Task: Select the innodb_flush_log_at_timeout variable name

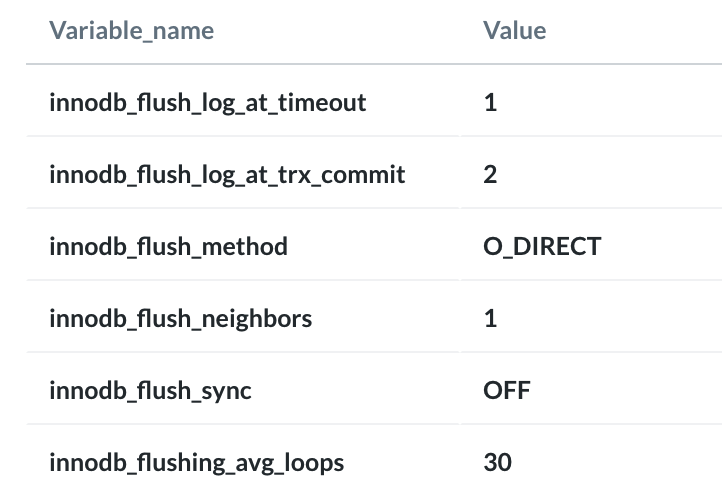Action: [x=208, y=103]
